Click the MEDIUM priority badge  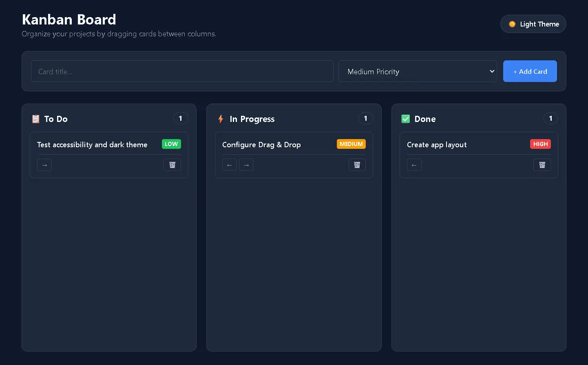tap(351, 144)
